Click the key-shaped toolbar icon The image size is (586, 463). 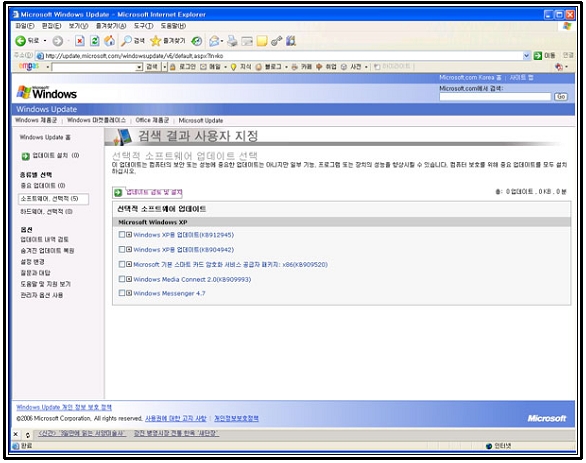click(x=276, y=41)
